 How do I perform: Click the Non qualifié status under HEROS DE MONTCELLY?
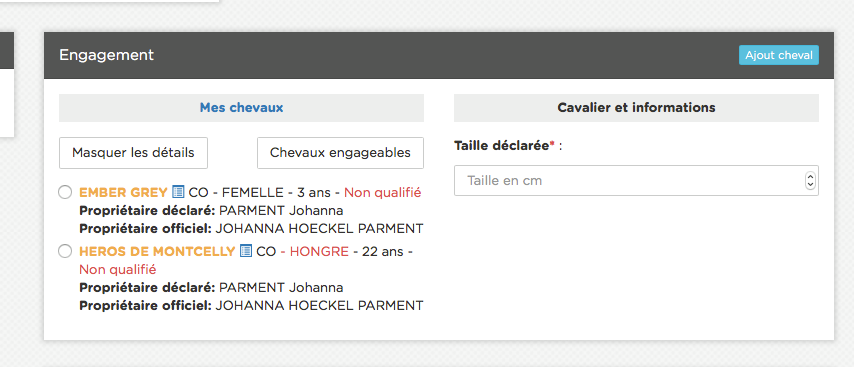point(118,270)
